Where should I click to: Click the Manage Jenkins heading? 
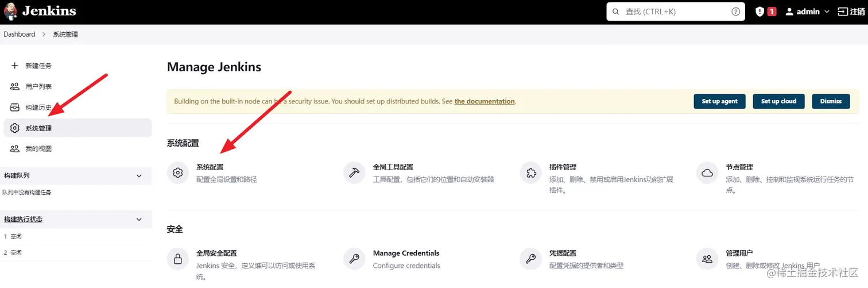(x=214, y=67)
